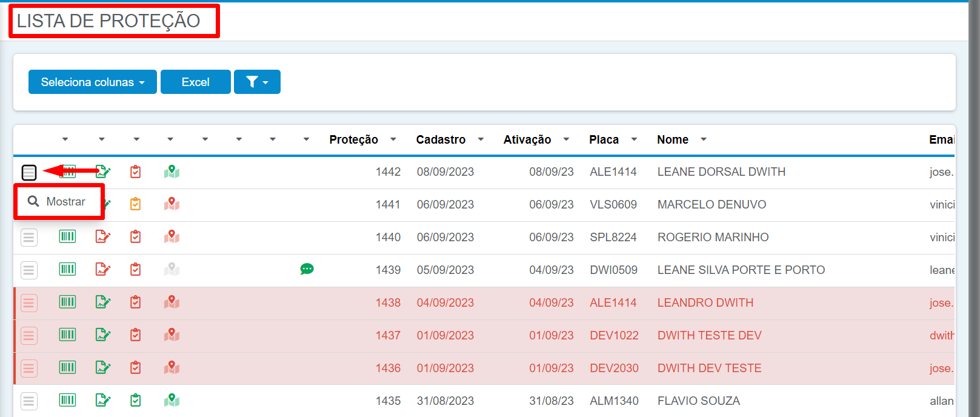Viewport: 980px width, 417px height.
Task: Open the row menu icon for protection 1437
Action: click(29, 336)
